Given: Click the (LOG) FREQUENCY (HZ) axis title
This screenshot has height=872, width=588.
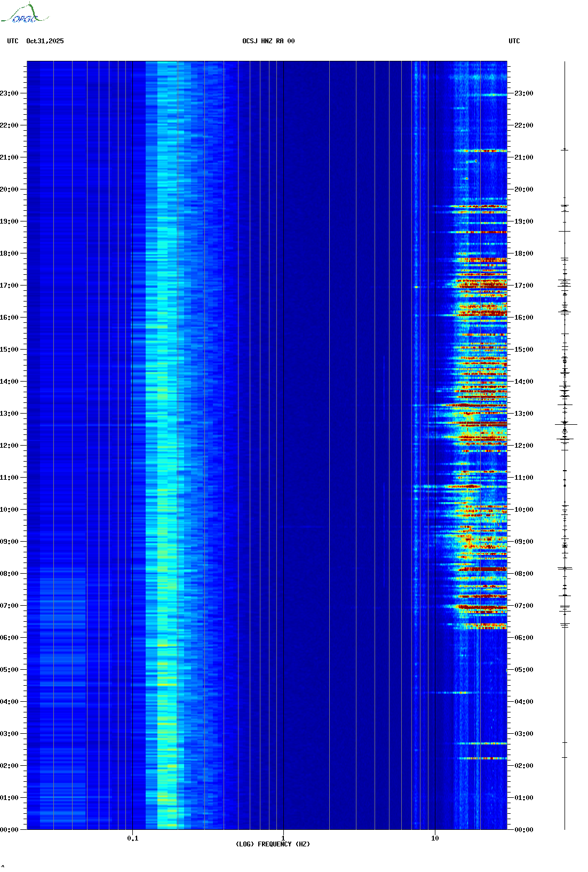Looking at the screenshot, I should click(273, 844).
